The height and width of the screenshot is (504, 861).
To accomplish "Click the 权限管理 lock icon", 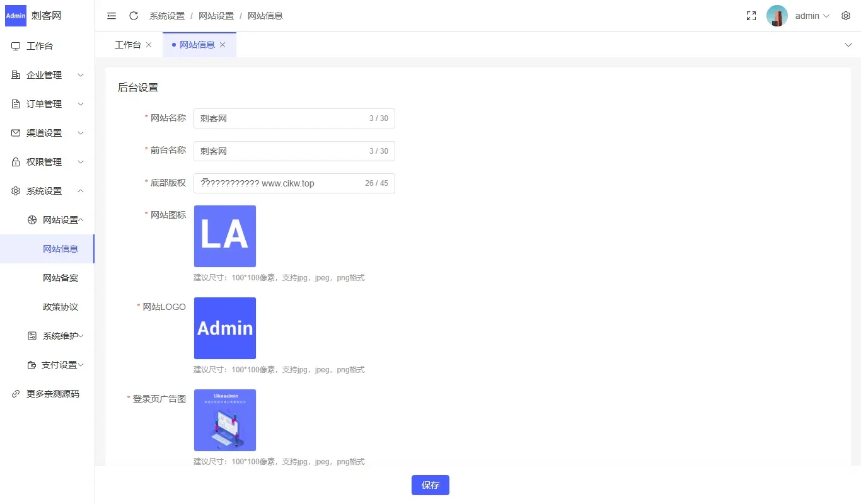I will click(16, 162).
